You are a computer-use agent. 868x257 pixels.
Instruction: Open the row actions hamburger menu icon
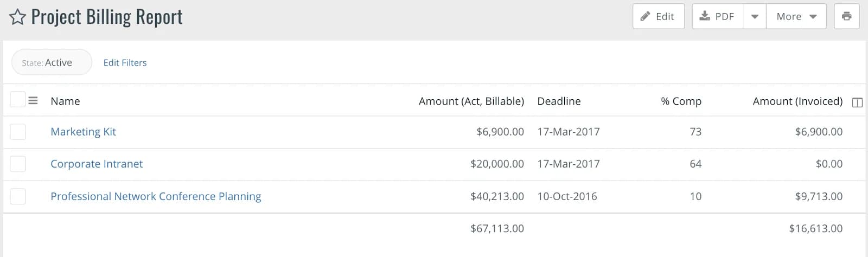[x=33, y=101]
